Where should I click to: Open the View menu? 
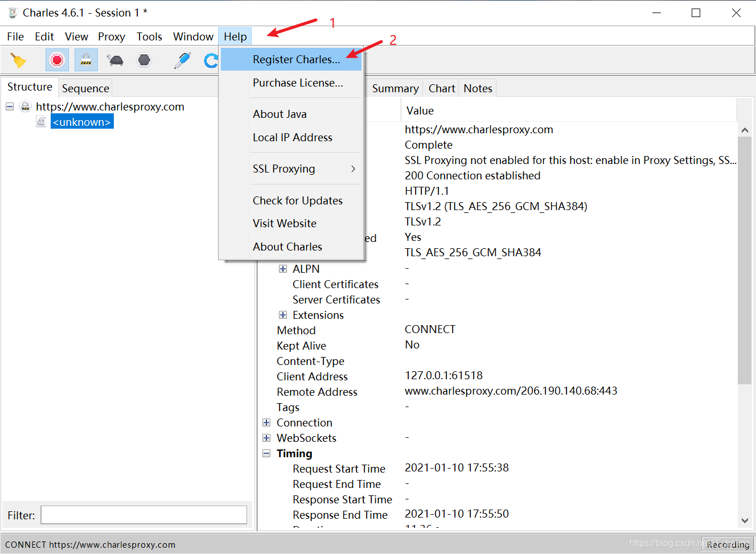[x=76, y=36]
